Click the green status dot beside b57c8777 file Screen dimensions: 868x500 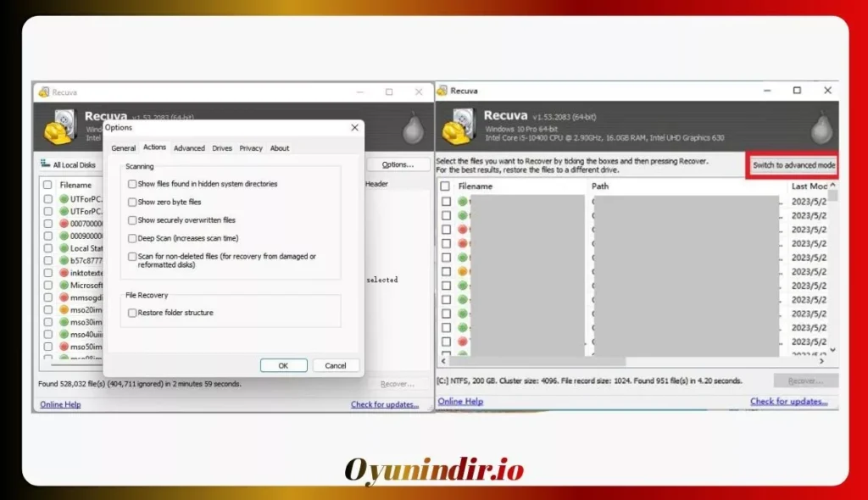[x=64, y=260]
